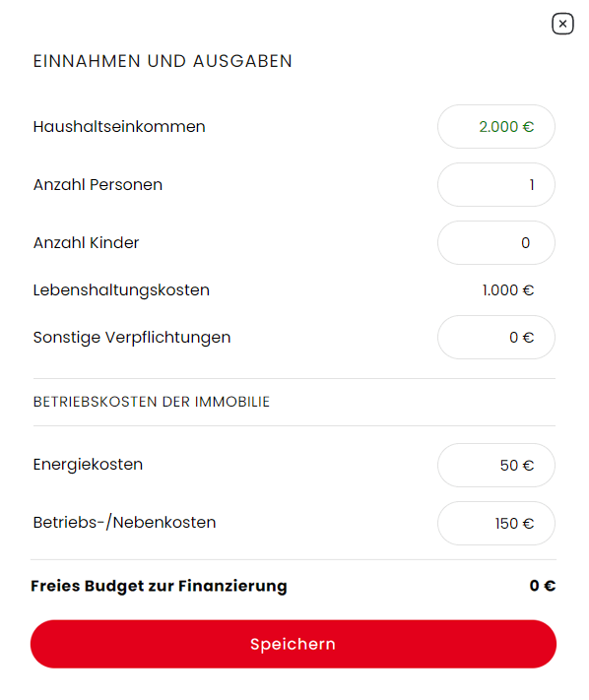Click the Betriebskosten der Immobilie section header
Viewport: 589px width, 700px height.
pyautogui.click(x=152, y=402)
